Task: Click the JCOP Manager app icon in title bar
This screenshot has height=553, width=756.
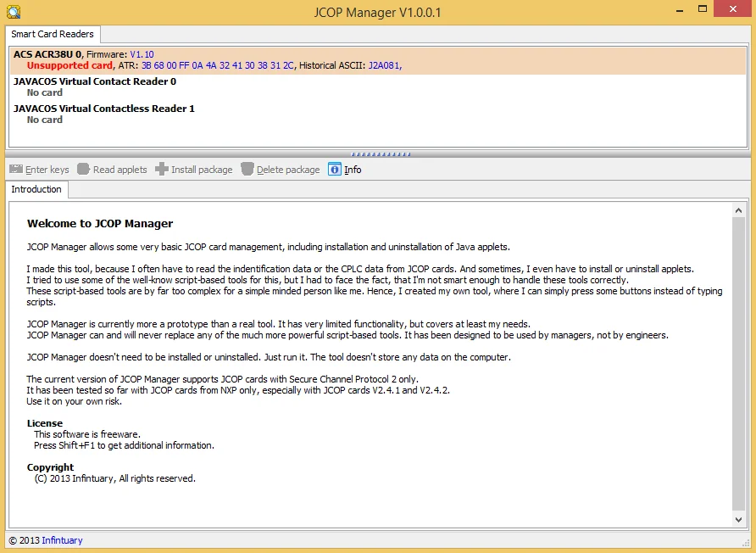Action: point(14,12)
